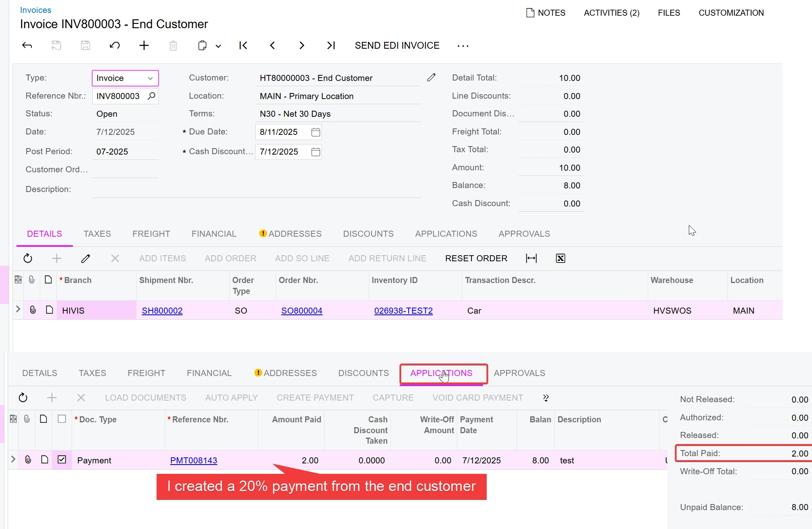Show more applications toolbar commands
812x529 pixels.
(x=546, y=398)
